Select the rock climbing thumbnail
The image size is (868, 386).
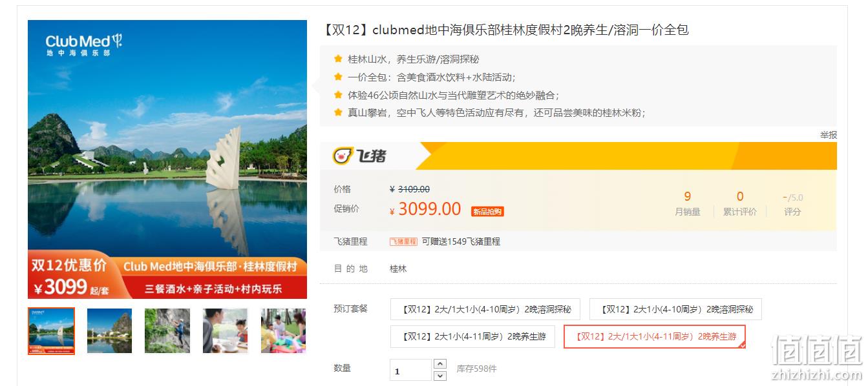tap(167, 330)
